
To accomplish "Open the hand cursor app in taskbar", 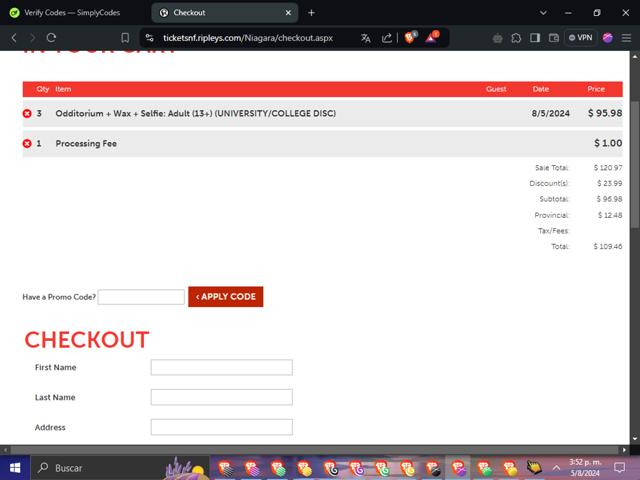I will pyautogui.click(x=533, y=467).
